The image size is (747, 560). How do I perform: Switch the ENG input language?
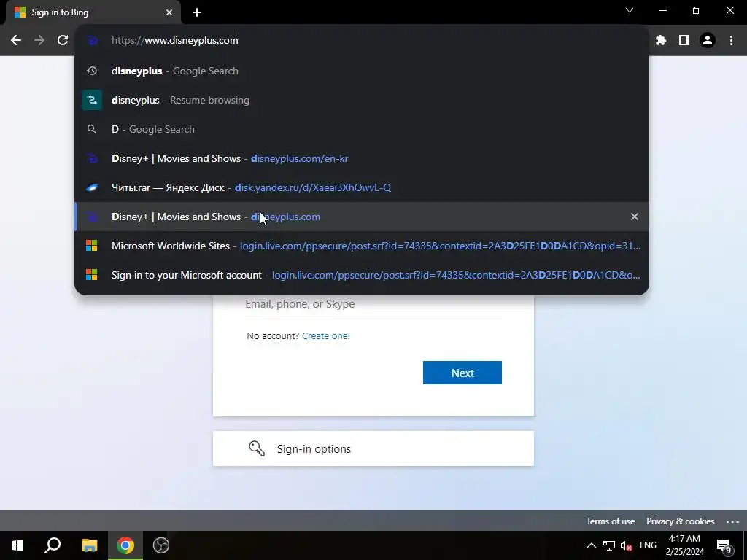[x=648, y=545]
